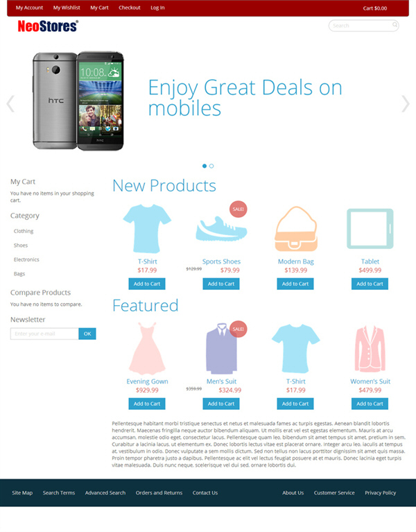Submit newsletter email with OK button

coord(87,334)
